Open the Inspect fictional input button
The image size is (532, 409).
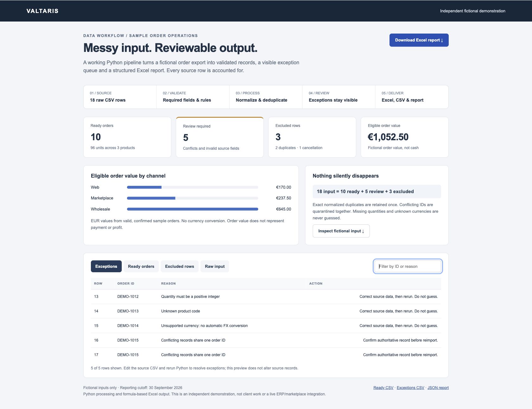(x=341, y=231)
